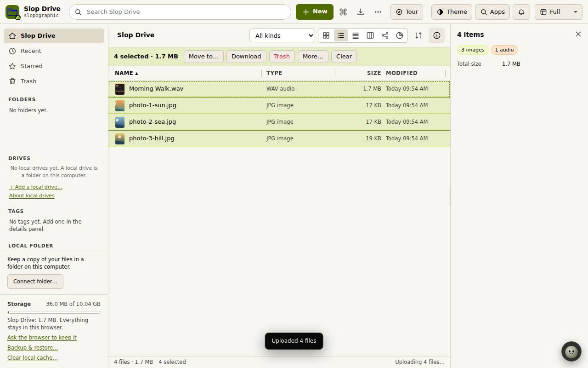
Task: Click Move to... for selected files
Action: click(204, 57)
